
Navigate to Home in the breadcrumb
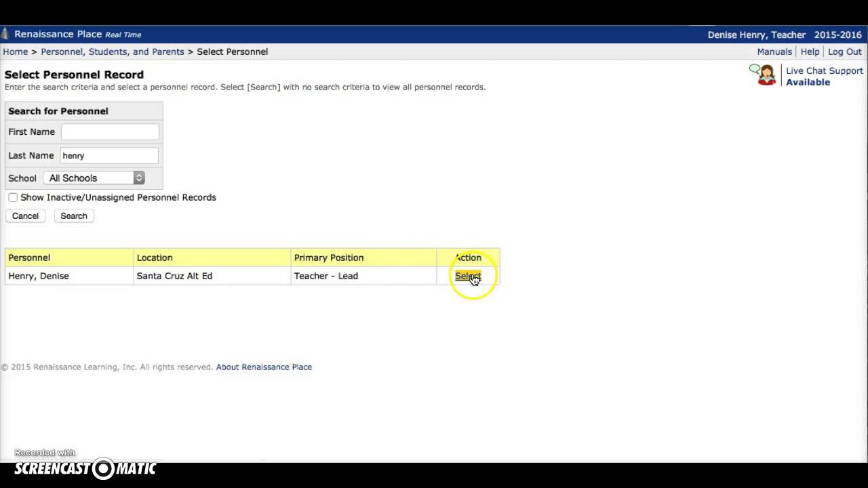(15, 52)
